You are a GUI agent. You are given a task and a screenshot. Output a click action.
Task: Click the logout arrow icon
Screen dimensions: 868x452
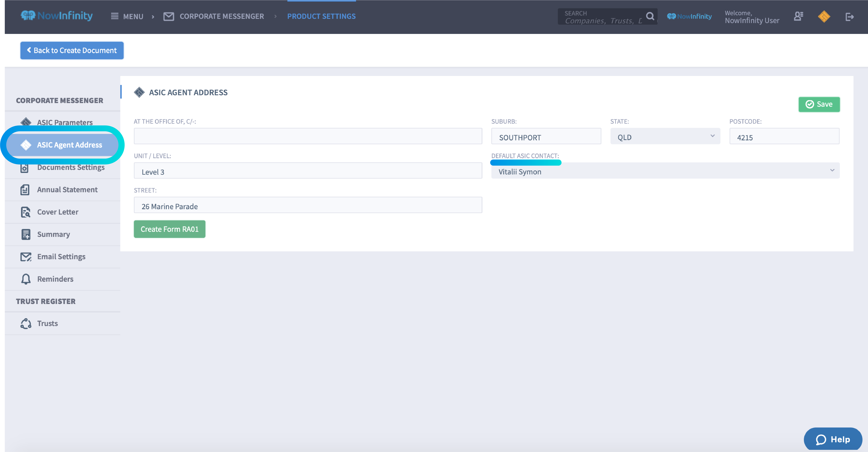pos(849,17)
